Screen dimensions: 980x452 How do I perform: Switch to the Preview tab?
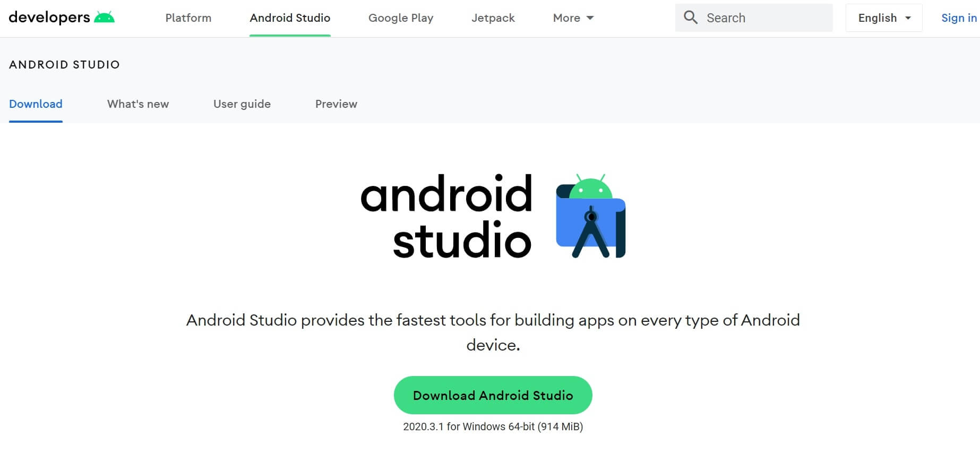[x=336, y=104]
